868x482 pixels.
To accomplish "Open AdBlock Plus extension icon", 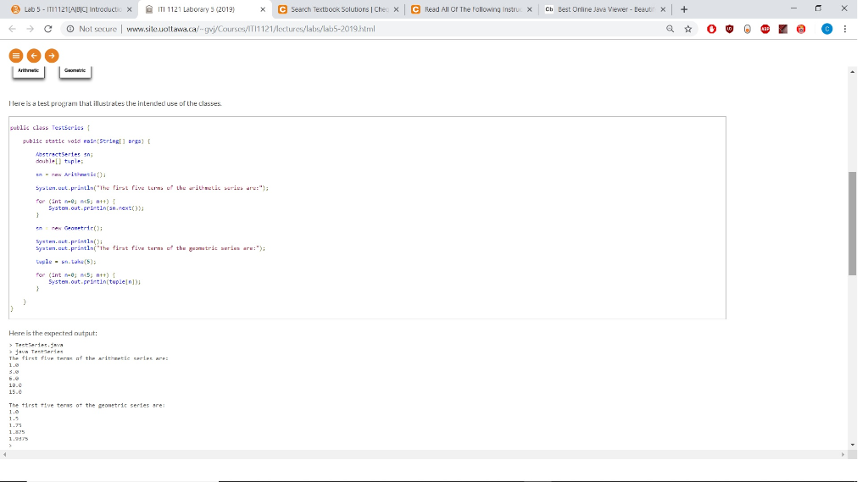I will pyautogui.click(x=765, y=29).
